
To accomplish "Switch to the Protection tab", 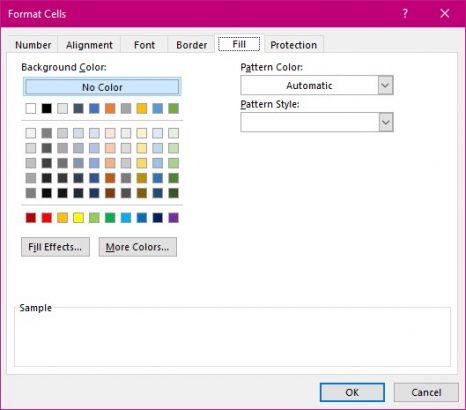I will click(x=293, y=45).
